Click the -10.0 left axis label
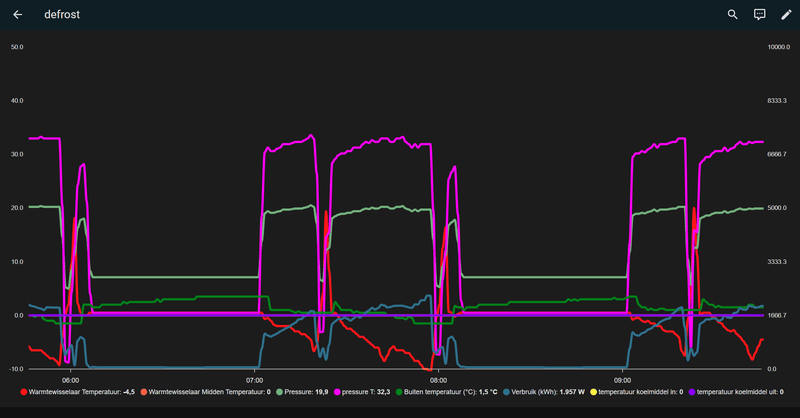The width and height of the screenshot is (800, 418). click(16, 369)
